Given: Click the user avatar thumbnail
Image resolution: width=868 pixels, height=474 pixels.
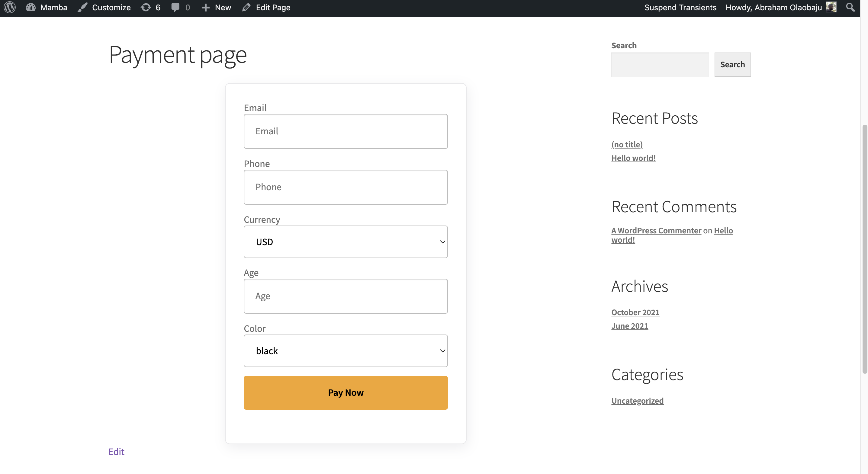Looking at the screenshot, I should click(831, 8).
